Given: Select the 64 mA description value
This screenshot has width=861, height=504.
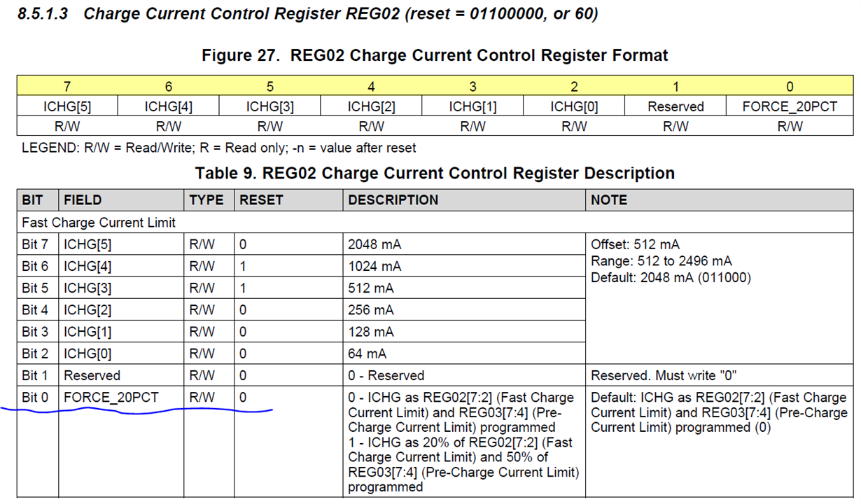Looking at the screenshot, I should (x=367, y=353).
